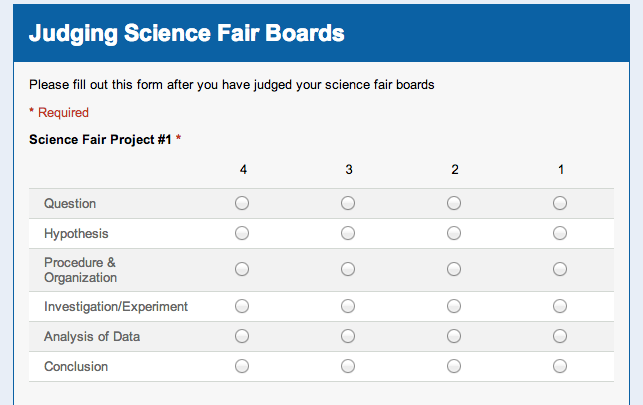Pick rating 2 for Conclusion
Image resolution: width=643 pixels, height=405 pixels.
pos(454,366)
